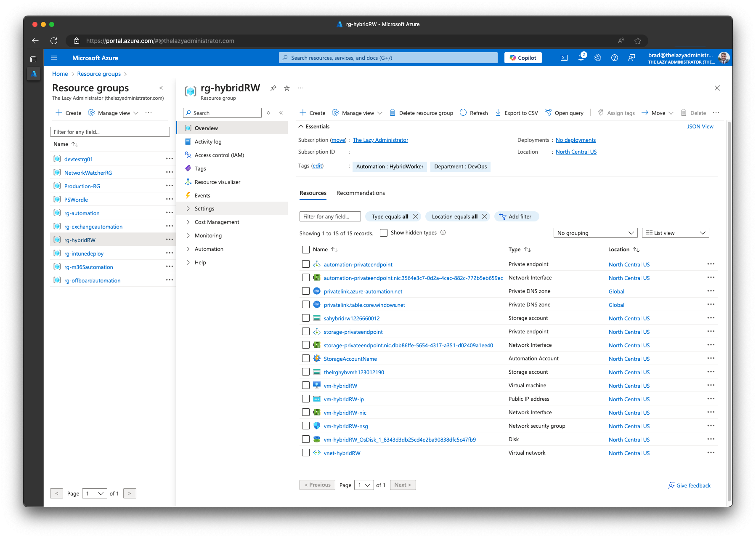Click Delete resource group

tap(421, 113)
